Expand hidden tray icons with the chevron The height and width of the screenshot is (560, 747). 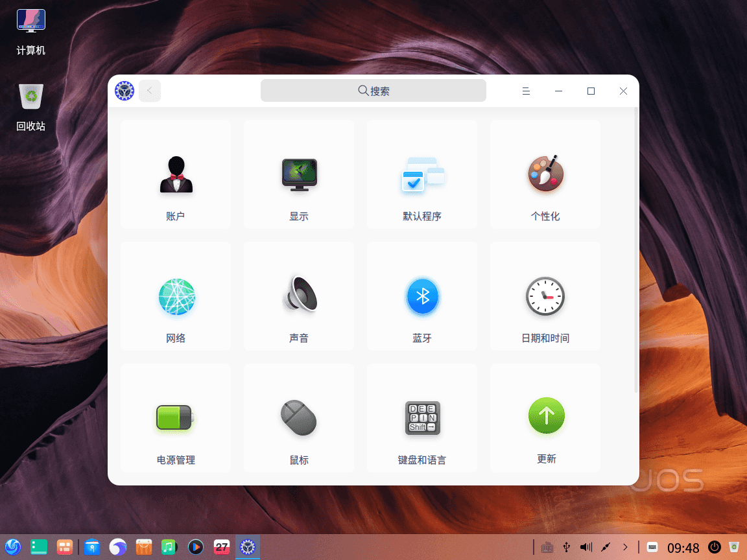tap(625, 547)
